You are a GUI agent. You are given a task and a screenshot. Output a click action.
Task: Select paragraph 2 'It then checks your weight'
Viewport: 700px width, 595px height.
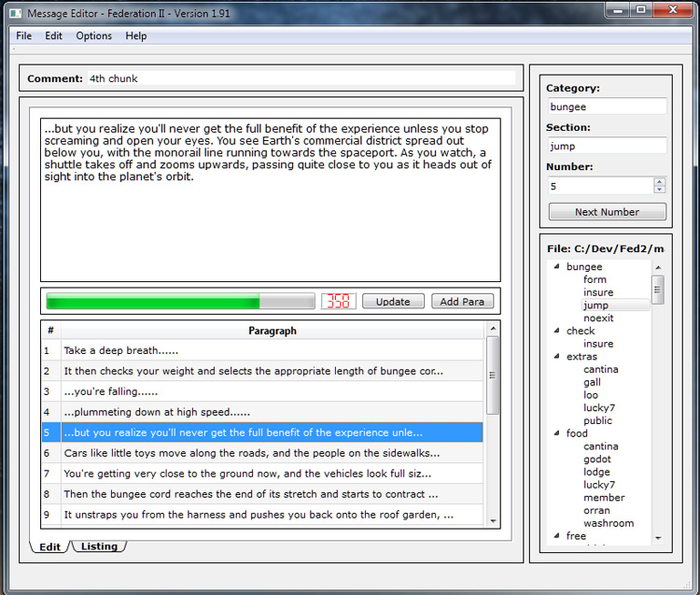pos(262,371)
